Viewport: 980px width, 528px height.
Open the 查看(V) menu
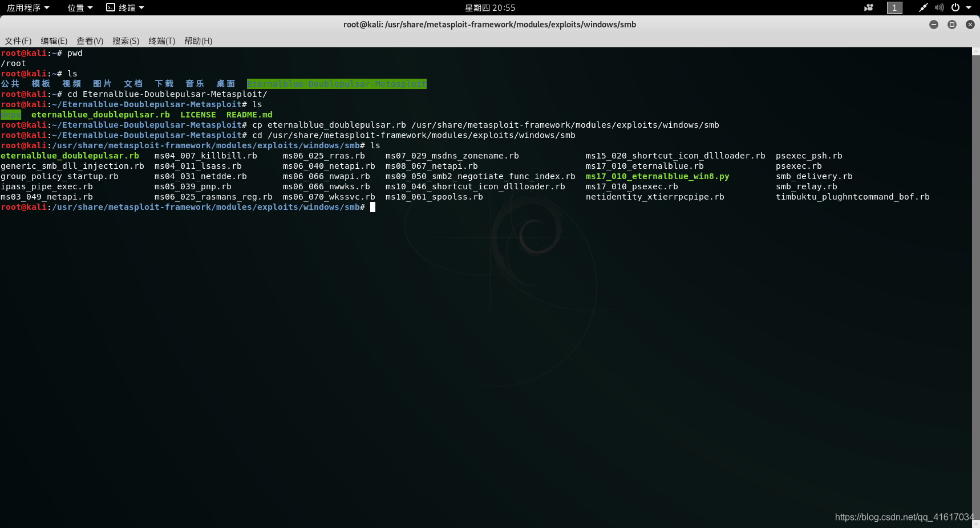click(x=90, y=40)
